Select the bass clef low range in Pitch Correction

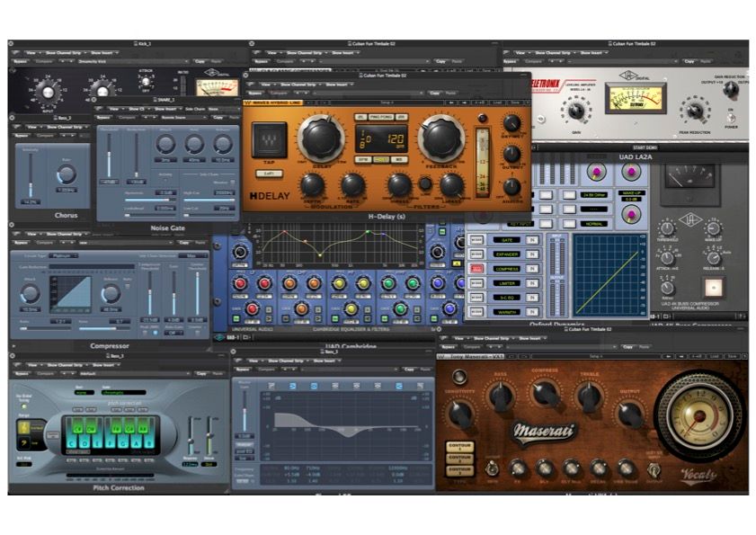(23, 442)
